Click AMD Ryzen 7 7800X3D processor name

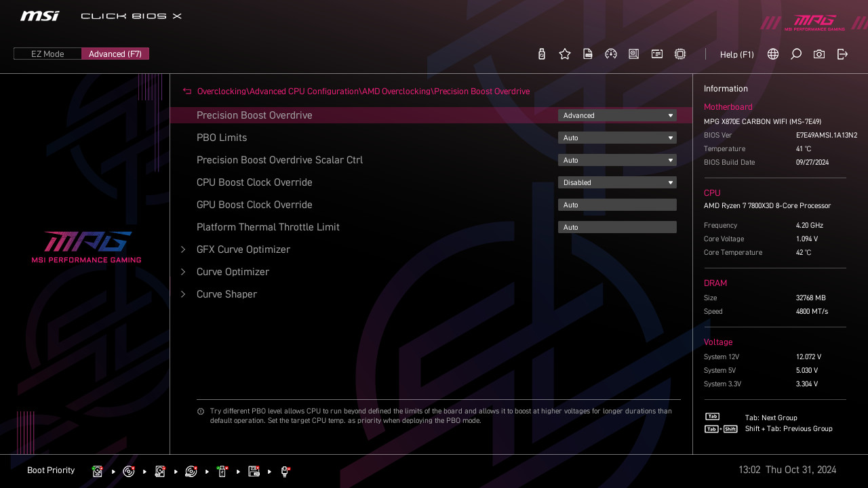[x=768, y=205]
